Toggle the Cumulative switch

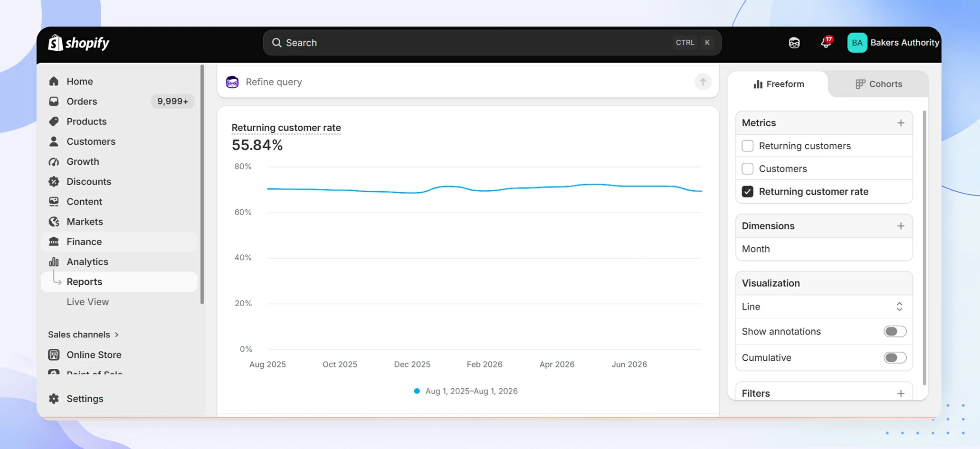[x=895, y=357]
